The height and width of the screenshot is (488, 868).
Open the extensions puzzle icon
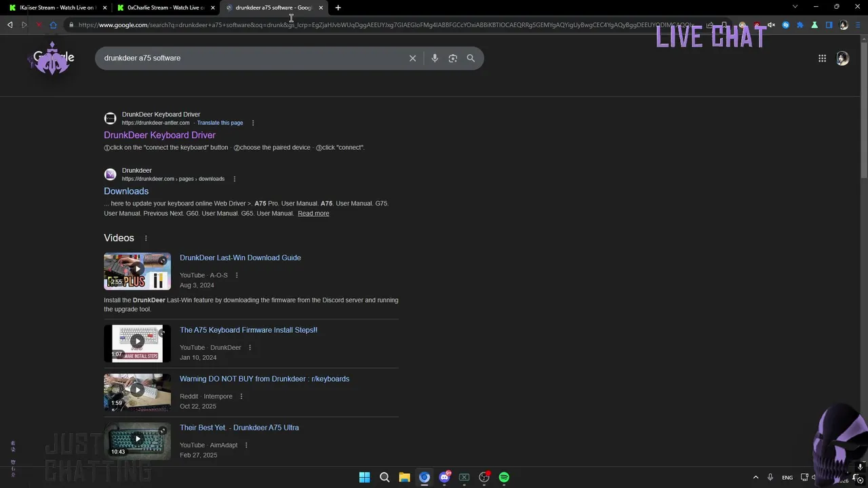[800, 25]
